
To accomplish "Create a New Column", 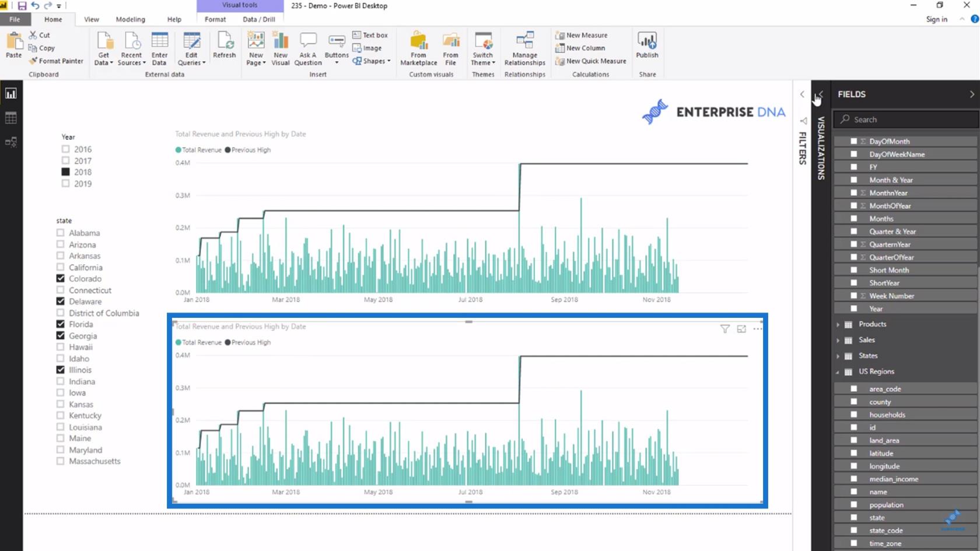I will click(580, 48).
